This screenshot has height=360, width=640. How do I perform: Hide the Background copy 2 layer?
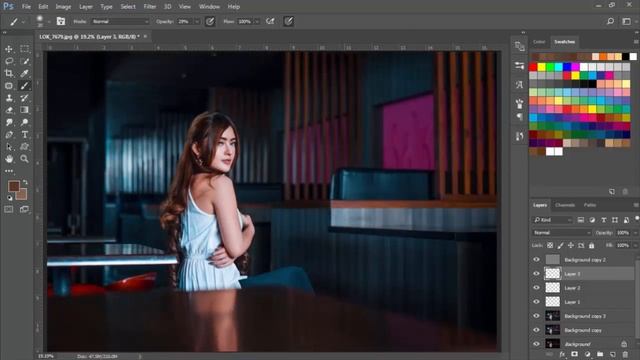536,260
